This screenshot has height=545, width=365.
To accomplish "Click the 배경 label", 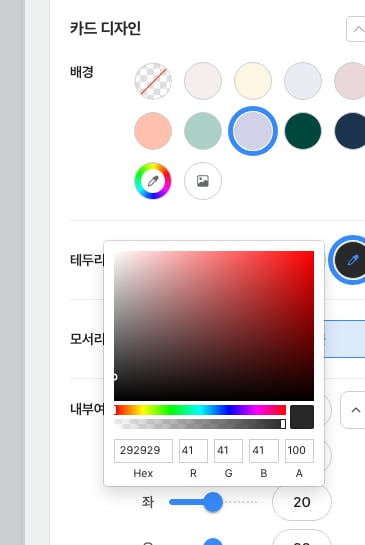I will click(82, 72).
